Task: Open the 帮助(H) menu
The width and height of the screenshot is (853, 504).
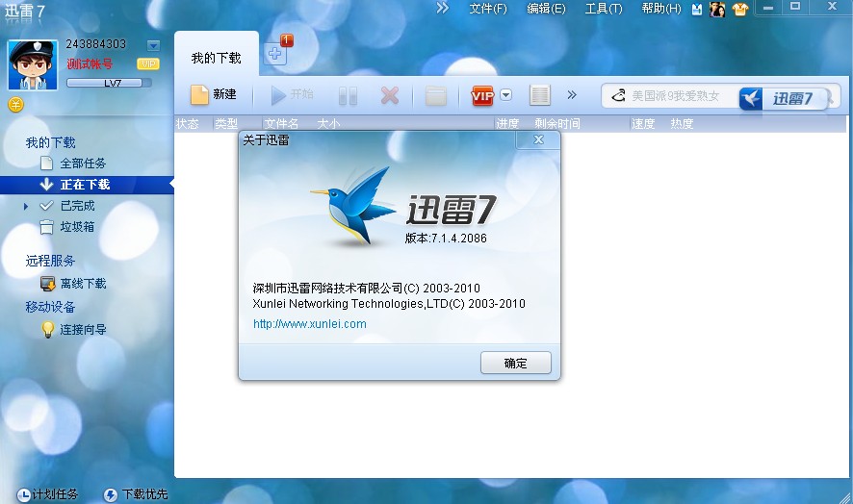Action: point(661,9)
